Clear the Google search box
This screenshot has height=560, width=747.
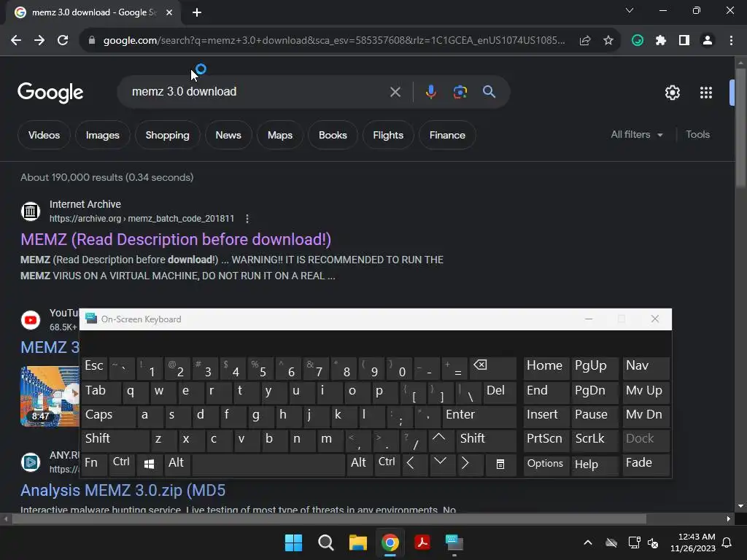[395, 92]
